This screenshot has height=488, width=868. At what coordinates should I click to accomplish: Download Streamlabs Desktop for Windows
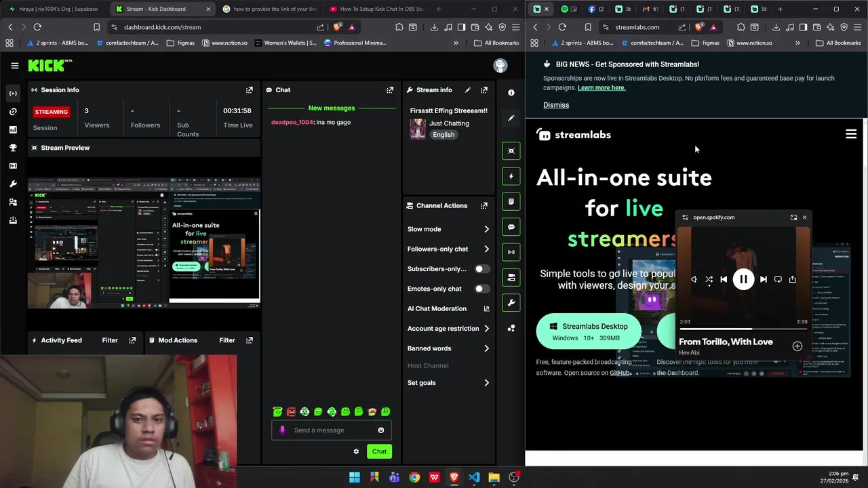(589, 331)
